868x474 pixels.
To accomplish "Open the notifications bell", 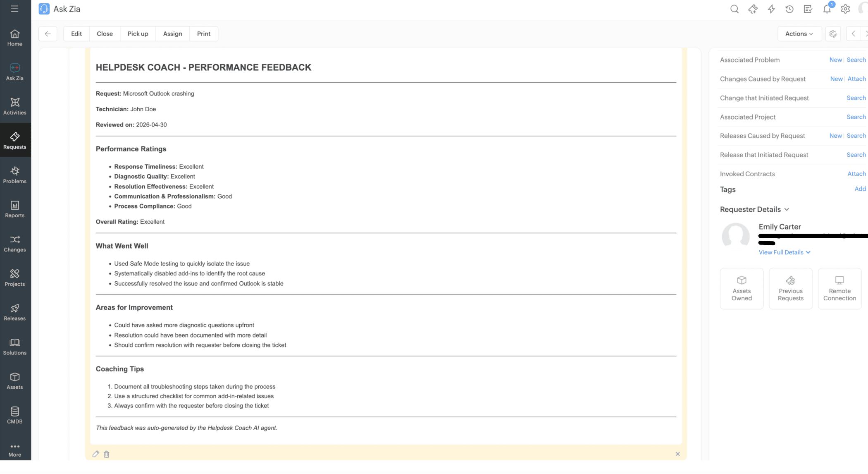I will pos(827,9).
